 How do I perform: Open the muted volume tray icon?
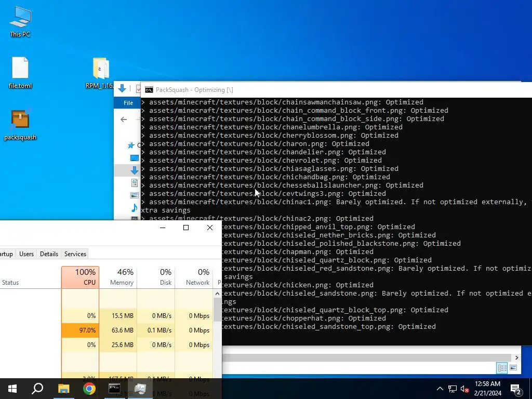tap(465, 389)
